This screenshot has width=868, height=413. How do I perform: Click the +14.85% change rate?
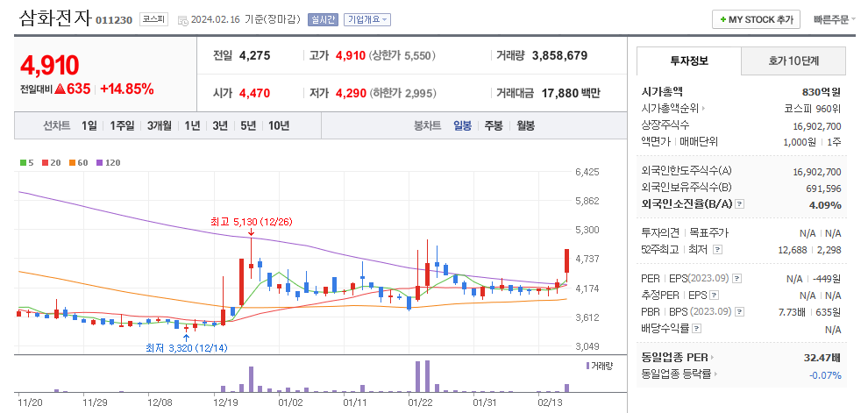click(127, 89)
